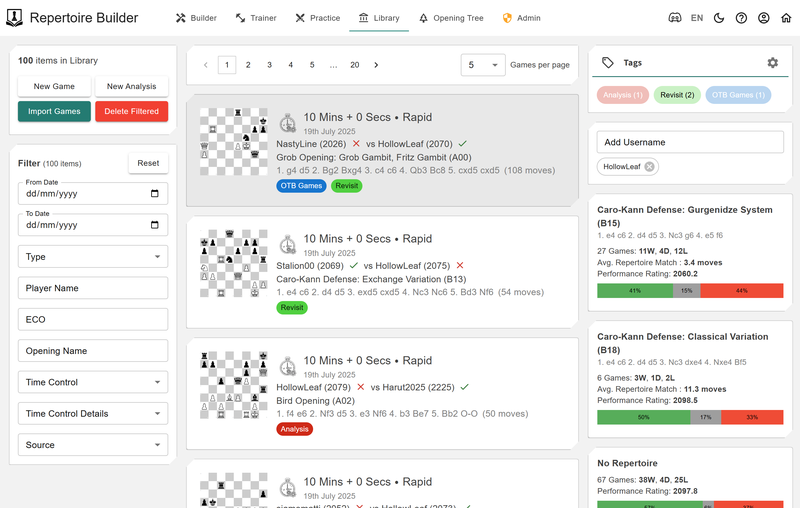Screen dimensions: 800x508
Task: Open the help question mark icon
Action: 741,18
